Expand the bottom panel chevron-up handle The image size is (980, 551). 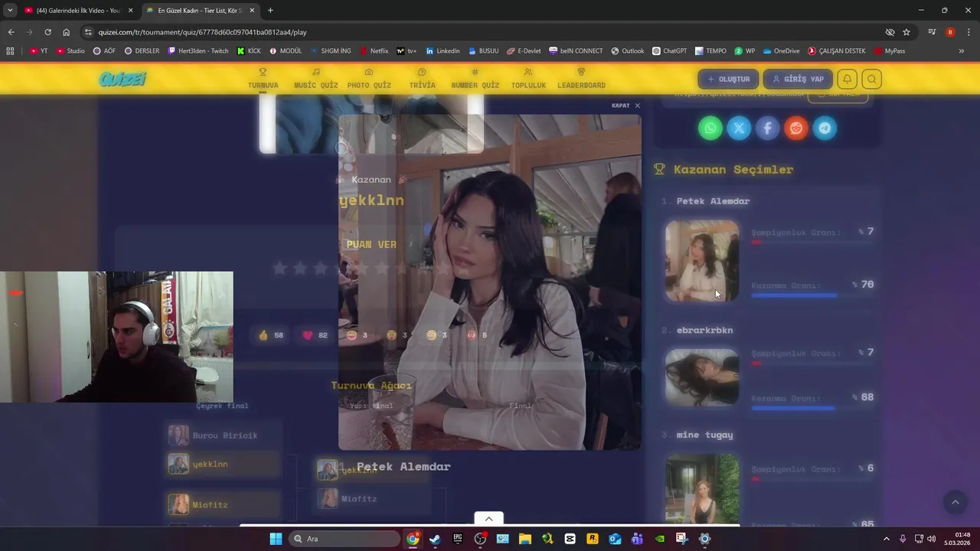tap(488, 519)
